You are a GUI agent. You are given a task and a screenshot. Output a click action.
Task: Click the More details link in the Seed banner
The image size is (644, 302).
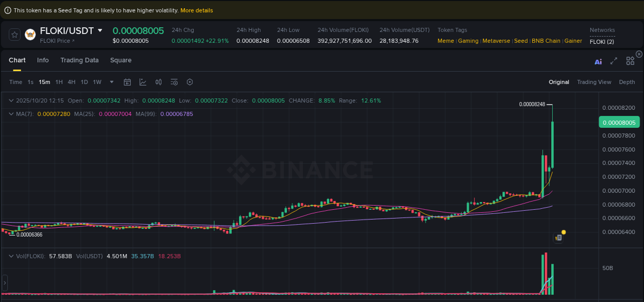click(196, 10)
